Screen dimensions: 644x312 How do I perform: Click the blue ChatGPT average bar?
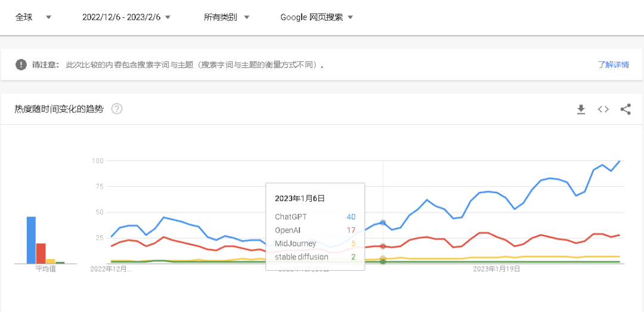(31, 240)
